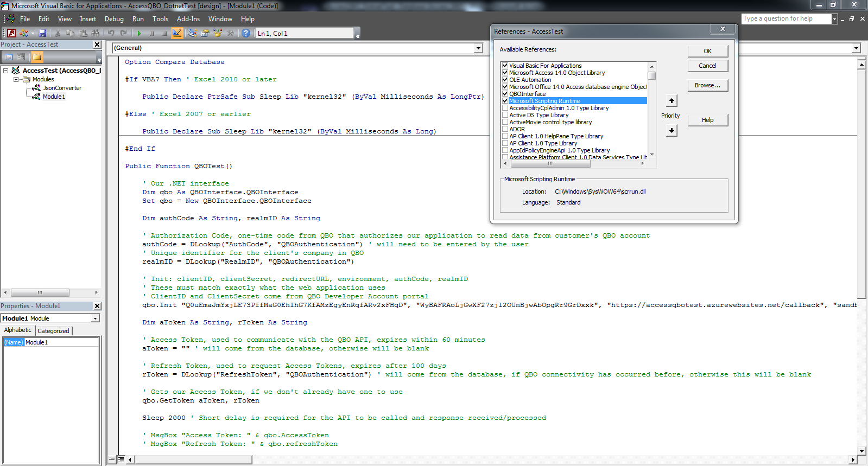Click the blue Help question mark icon
Screen dimensions: 868x466
pyautogui.click(x=246, y=33)
